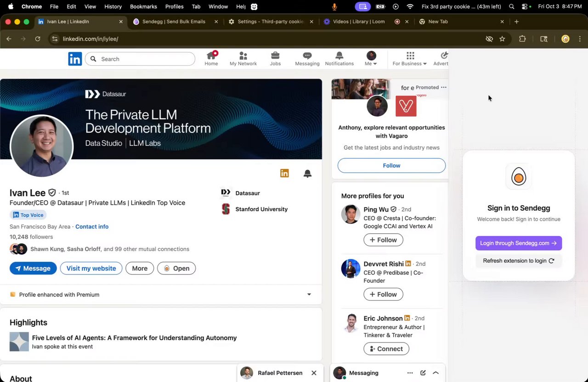Viewport: 588px width, 382px height.
Task: Click the LinkedIn search field
Action: pos(140,59)
